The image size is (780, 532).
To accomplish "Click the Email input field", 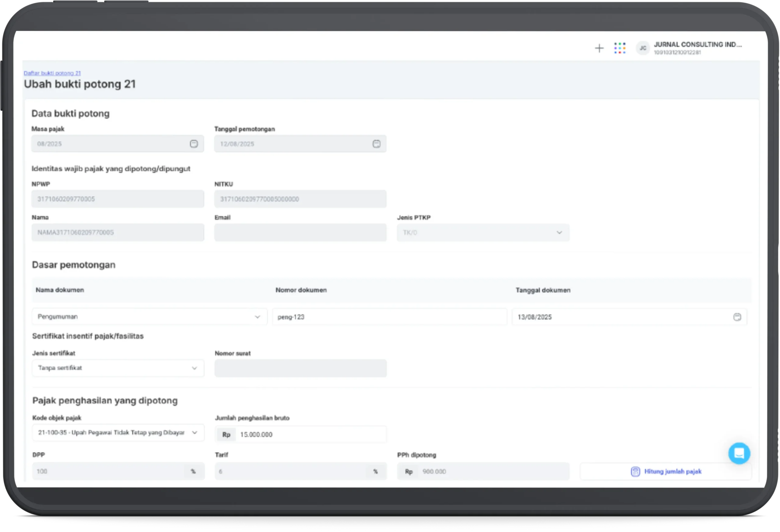I will (x=300, y=232).
